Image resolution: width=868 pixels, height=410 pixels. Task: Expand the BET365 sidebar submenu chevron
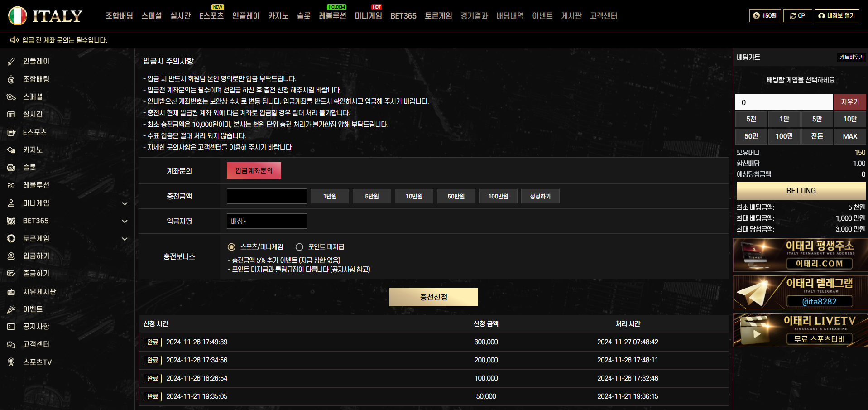(x=125, y=222)
